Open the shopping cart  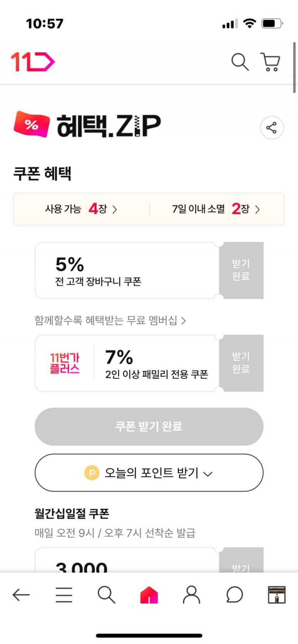click(271, 62)
